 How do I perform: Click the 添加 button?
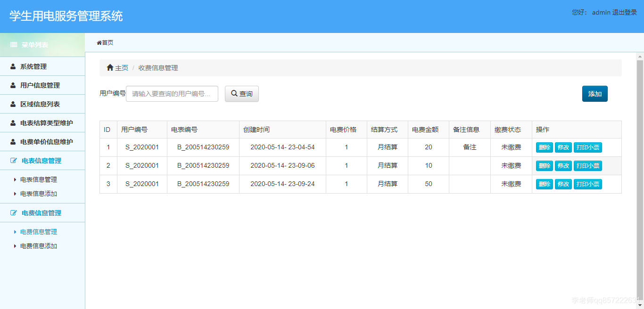click(594, 93)
